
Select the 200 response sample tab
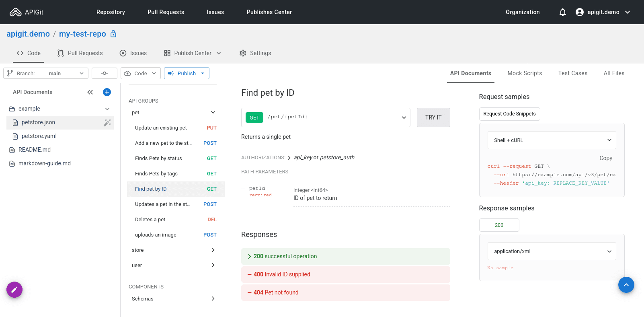(x=499, y=225)
